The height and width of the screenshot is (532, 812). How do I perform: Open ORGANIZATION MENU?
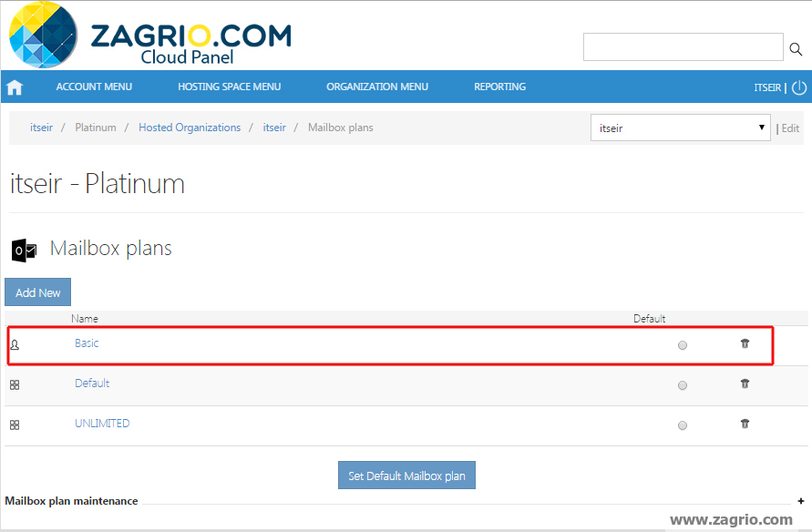tap(377, 87)
